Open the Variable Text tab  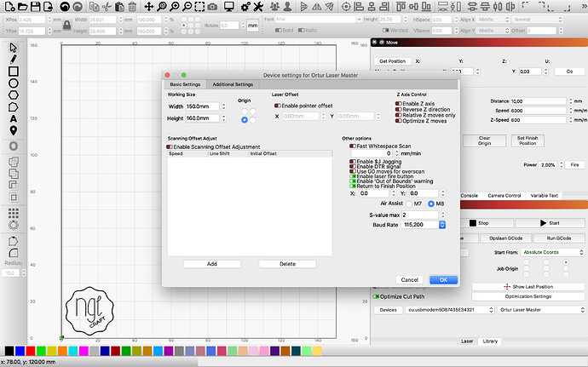click(x=545, y=196)
